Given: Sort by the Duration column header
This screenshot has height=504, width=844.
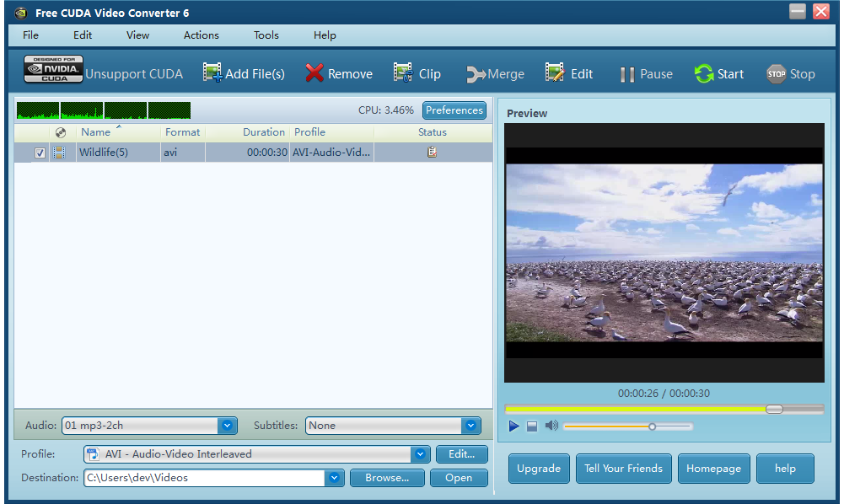Looking at the screenshot, I should (x=263, y=132).
